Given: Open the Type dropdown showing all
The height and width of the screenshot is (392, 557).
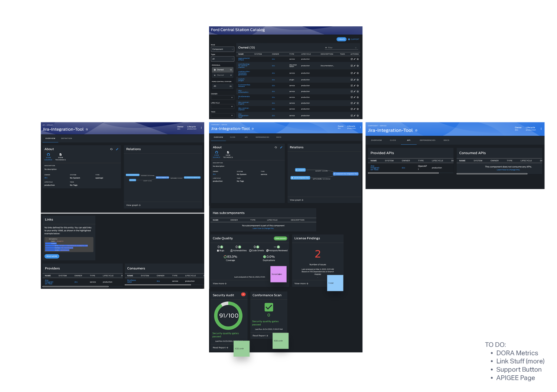Looking at the screenshot, I should pos(222,59).
